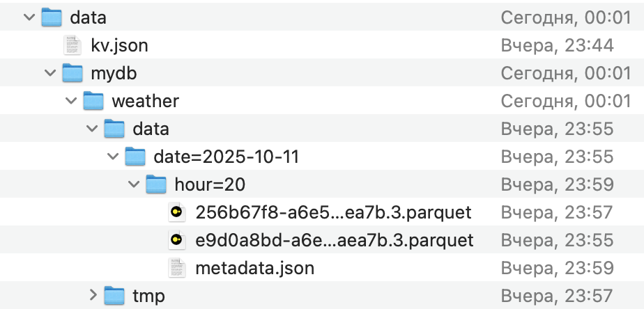Image resolution: width=644 pixels, height=309 pixels.
Task: Click the mydb folder icon
Action: (x=72, y=73)
